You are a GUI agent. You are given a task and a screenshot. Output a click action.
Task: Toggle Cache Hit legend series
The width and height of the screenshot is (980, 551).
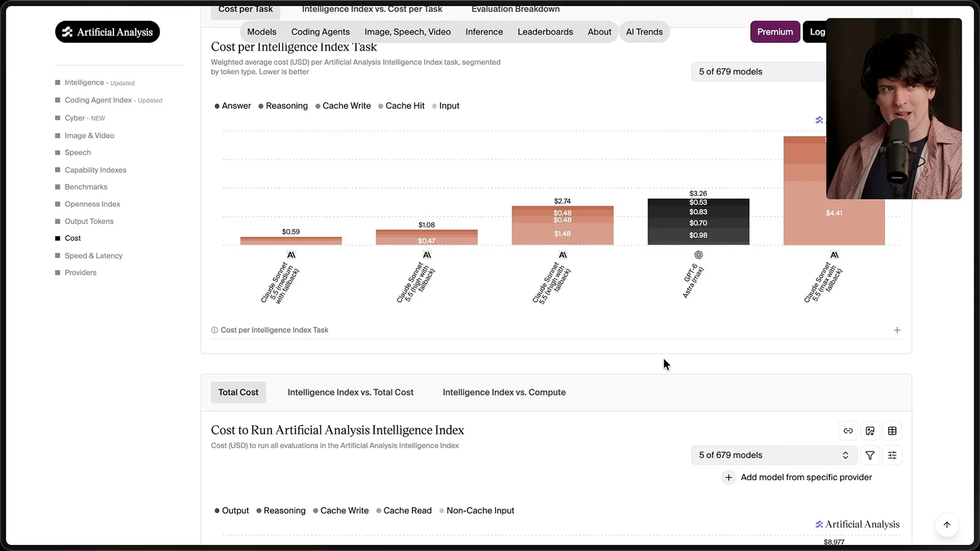click(401, 106)
